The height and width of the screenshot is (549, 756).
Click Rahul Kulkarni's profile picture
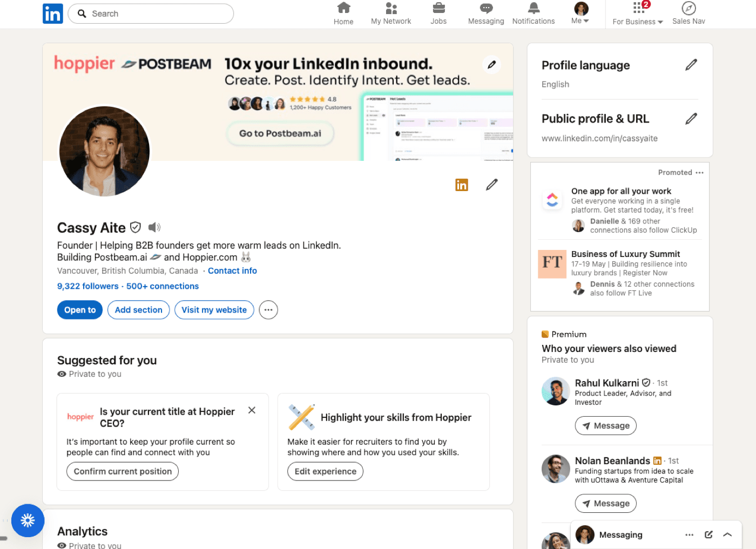click(556, 391)
